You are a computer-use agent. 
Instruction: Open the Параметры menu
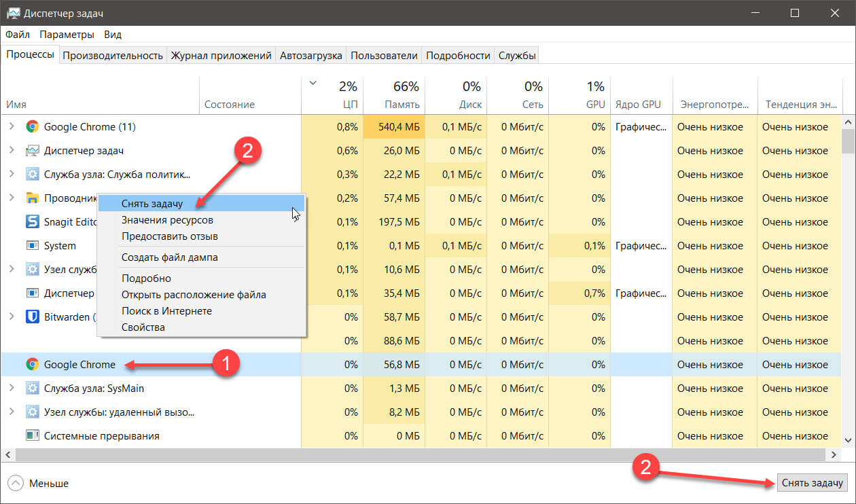tap(67, 35)
